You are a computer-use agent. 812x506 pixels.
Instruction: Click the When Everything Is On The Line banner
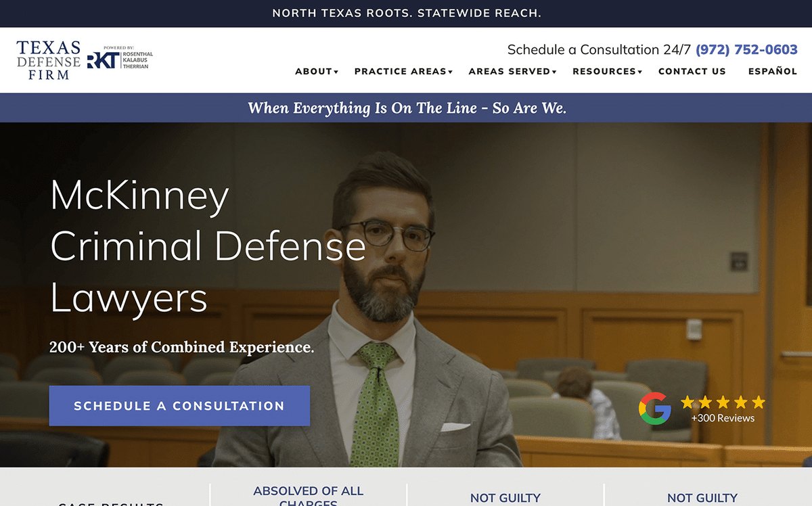407,108
